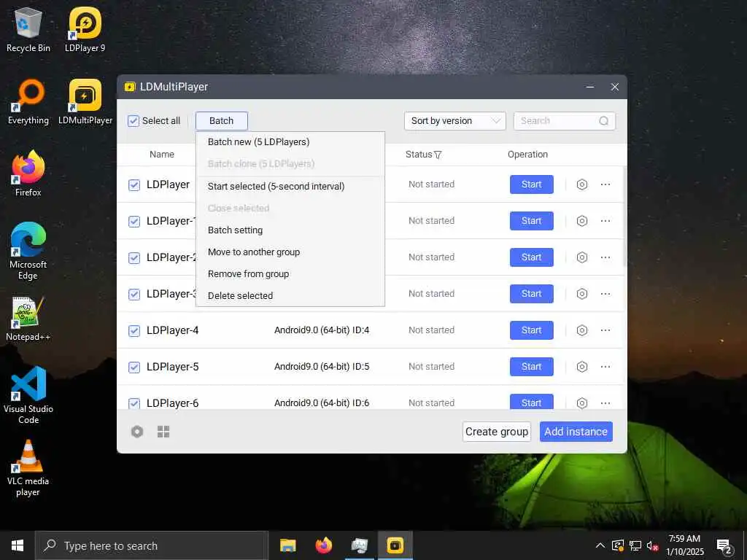This screenshot has height=560, width=747.
Task: Collapse the Batch dropdown button
Action: (x=222, y=121)
